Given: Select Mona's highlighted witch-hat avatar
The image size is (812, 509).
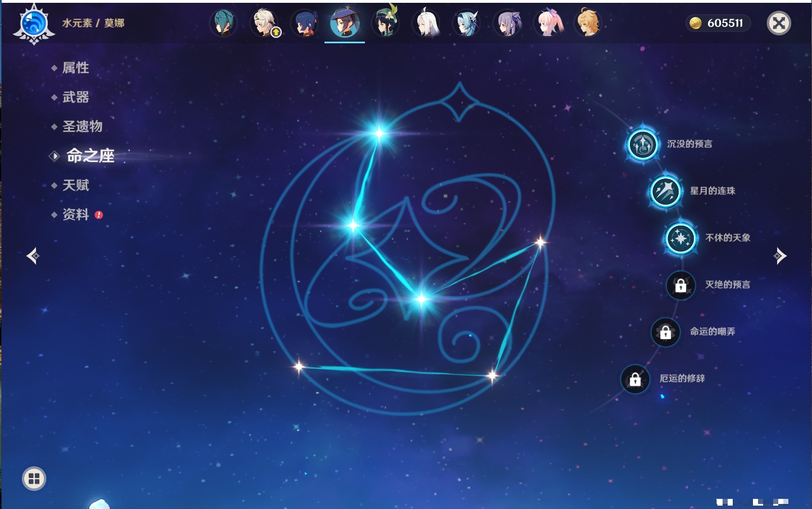Looking at the screenshot, I should [345, 22].
